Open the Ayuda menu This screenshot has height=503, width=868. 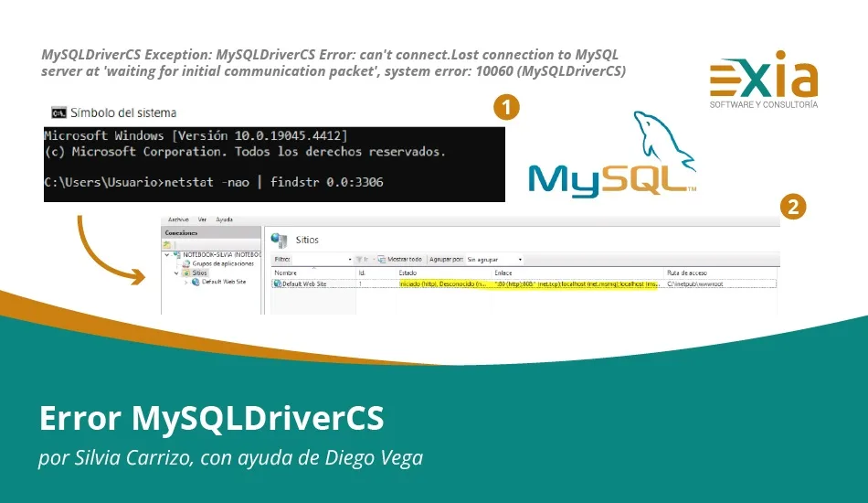pos(224,220)
